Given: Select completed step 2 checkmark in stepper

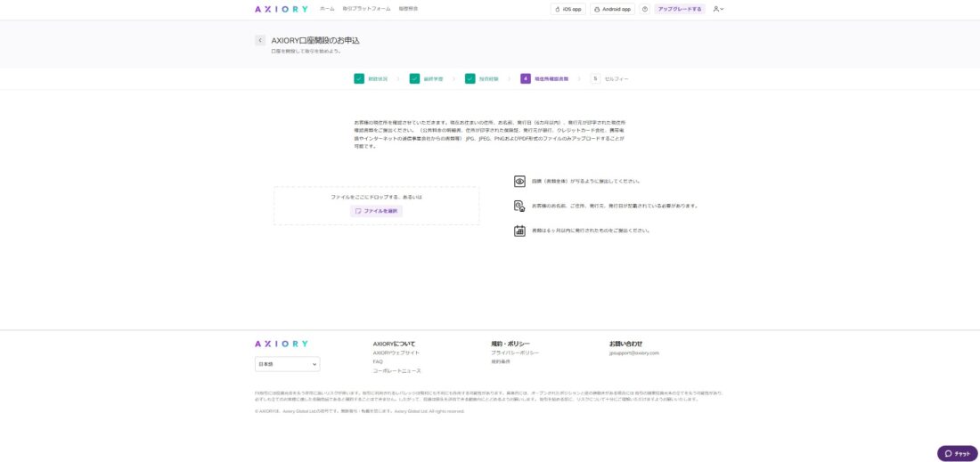Looking at the screenshot, I should click(414, 78).
